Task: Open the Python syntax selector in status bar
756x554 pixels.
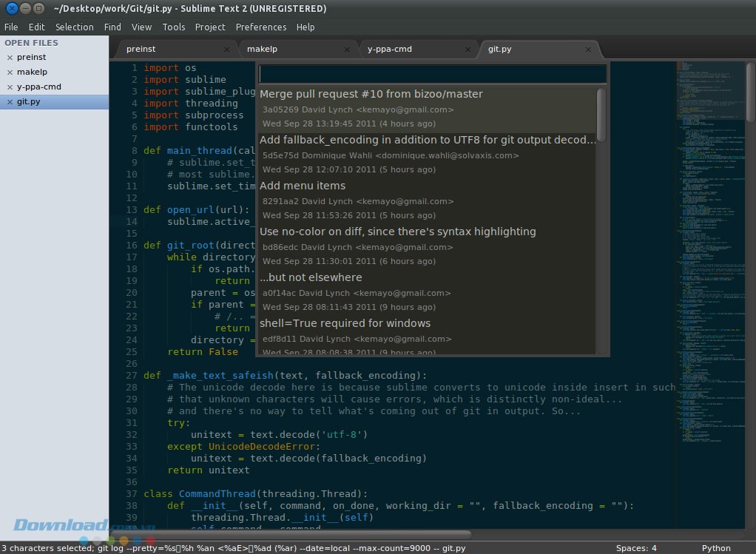Action: [x=715, y=548]
